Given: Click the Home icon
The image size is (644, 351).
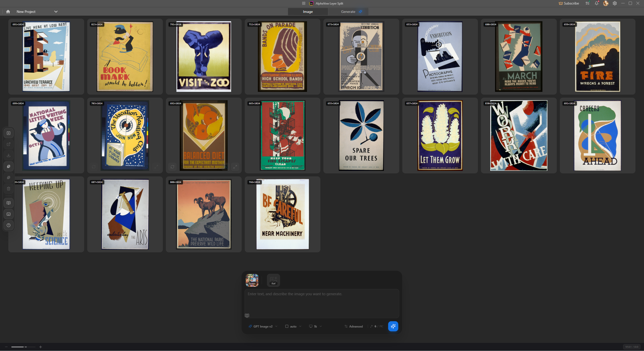Looking at the screenshot, I should (x=8, y=12).
